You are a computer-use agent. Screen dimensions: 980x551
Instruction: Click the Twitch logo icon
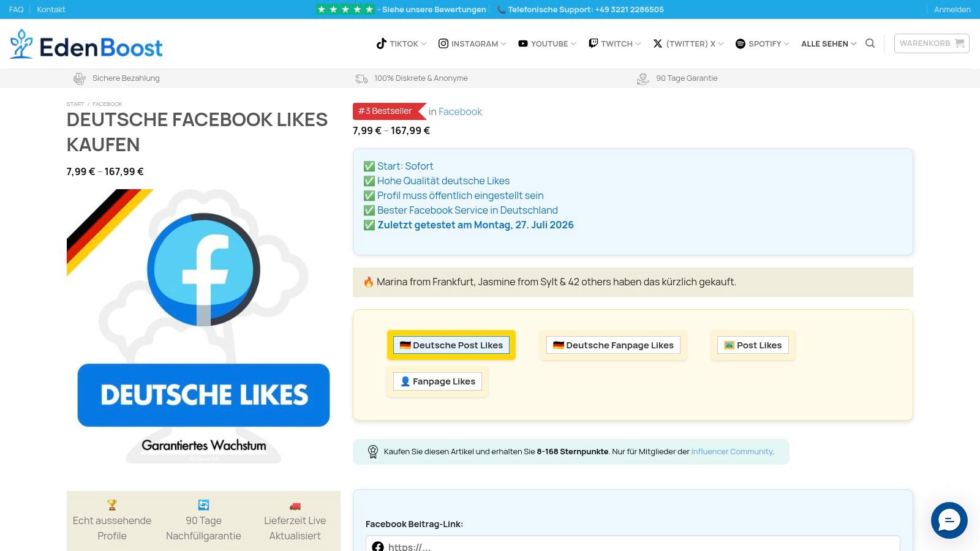point(593,43)
